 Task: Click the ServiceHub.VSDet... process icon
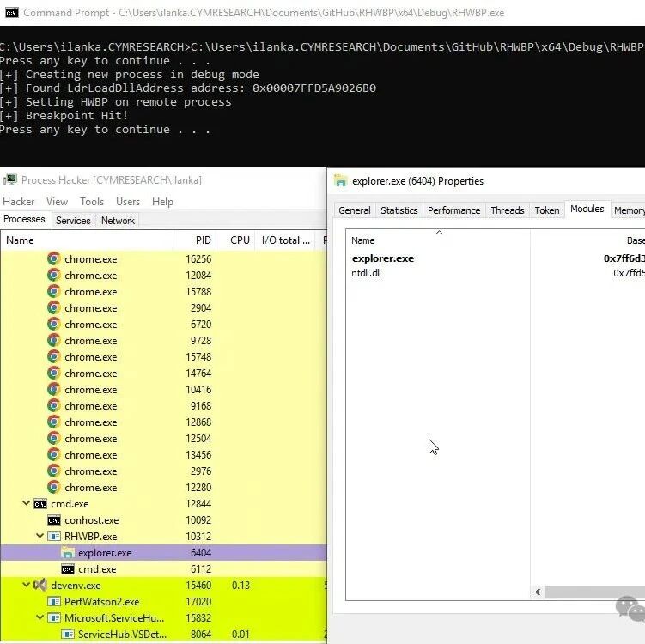coord(68,635)
